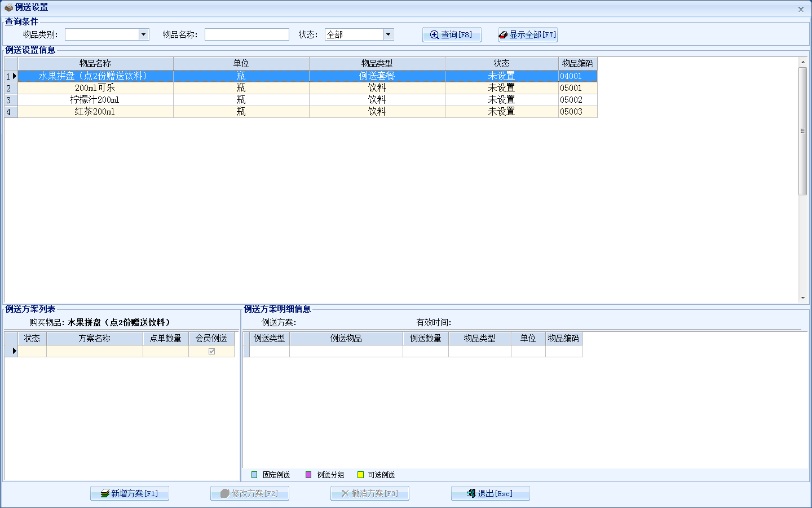Sort by the top grid's 单位 column header

coord(241,63)
